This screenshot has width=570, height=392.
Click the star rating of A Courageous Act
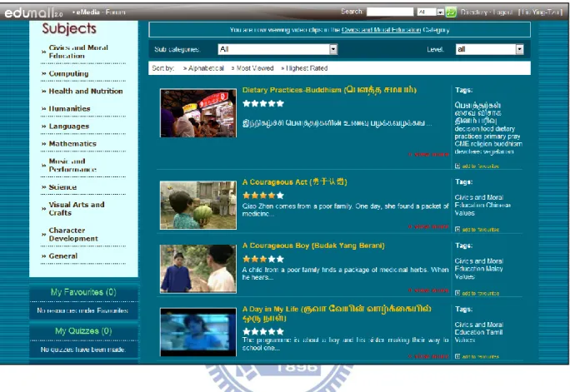click(263, 196)
